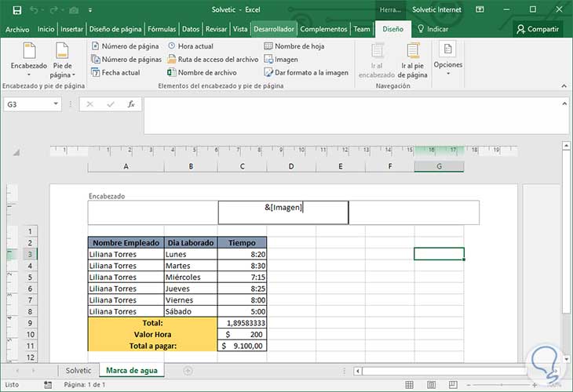The image size is (573, 392).
Task: Open the Fórmulas ribbon tab
Action: pos(160,29)
